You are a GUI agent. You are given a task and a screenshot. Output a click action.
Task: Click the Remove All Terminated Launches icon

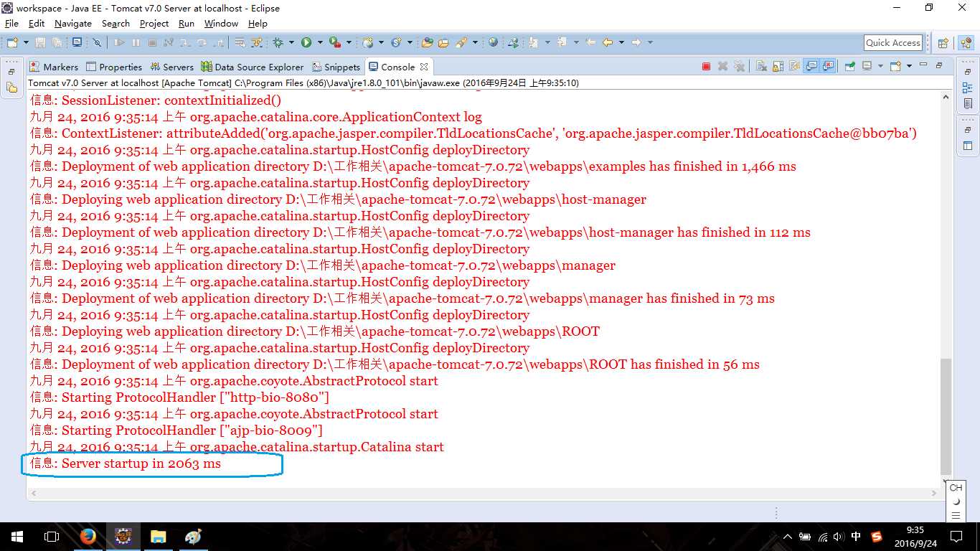[739, 66]
